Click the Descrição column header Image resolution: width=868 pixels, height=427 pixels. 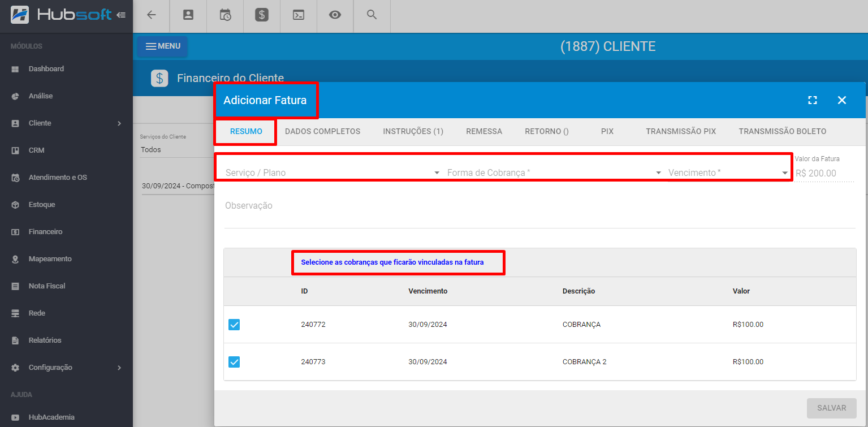tap(578, 291)
